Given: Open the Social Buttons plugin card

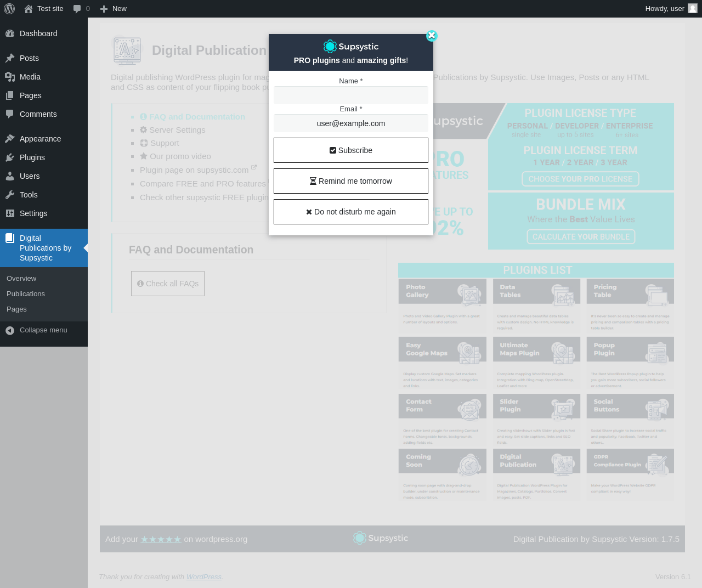Looking at the screenshot, I should pos(630,420).
